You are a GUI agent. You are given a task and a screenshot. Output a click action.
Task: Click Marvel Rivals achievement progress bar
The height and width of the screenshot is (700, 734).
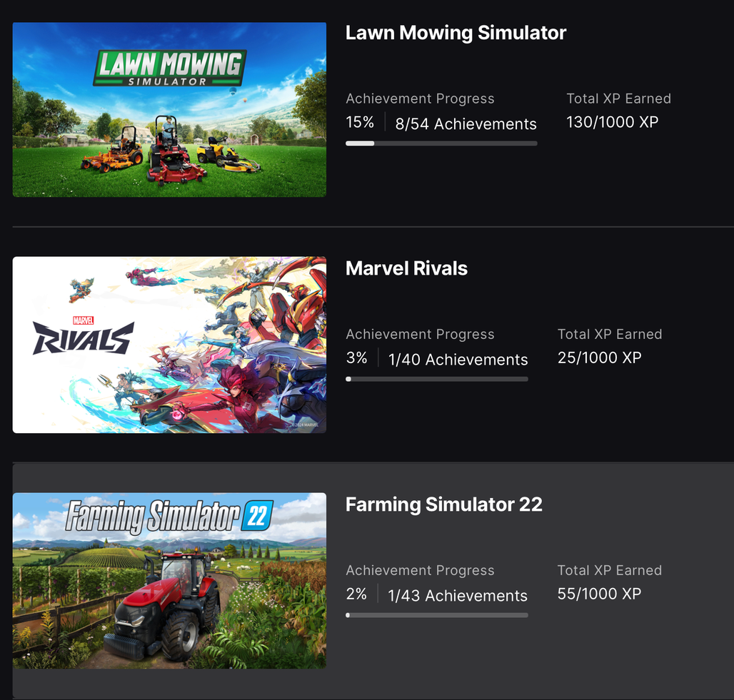click(x=437, y=379)
